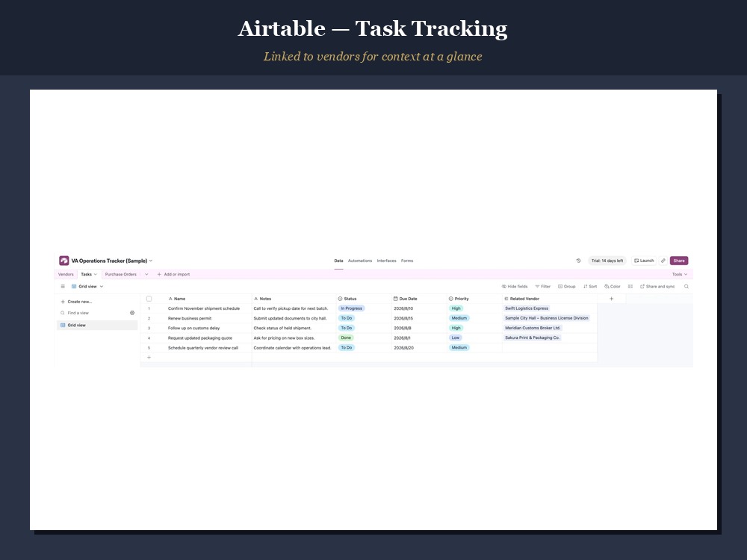Click note Check status of held shipment.
The width and height of the screenshot is (747, 560).
tap(294, 328)
